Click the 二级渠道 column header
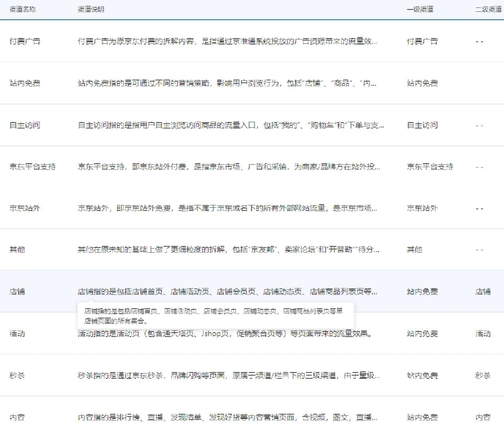Screen dimensions: 504x428 pyautogui.click(x=489, y=9)
